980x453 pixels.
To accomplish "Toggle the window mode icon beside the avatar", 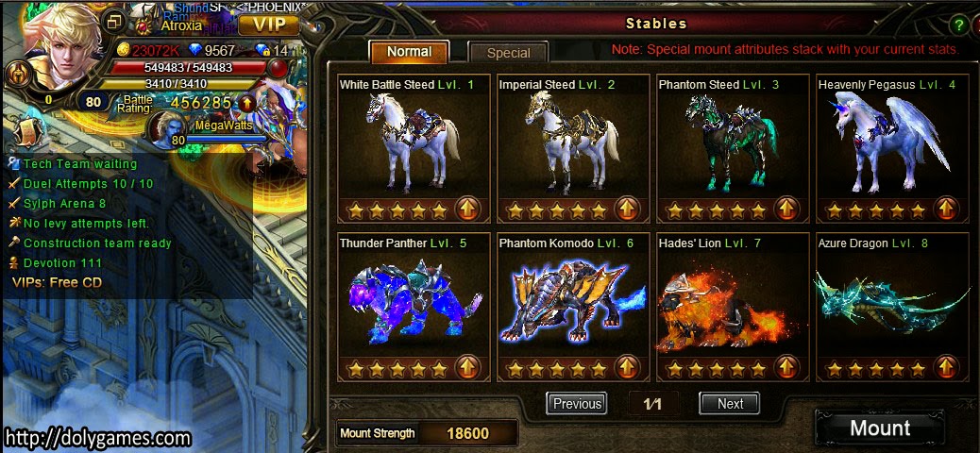I will 114,23.
